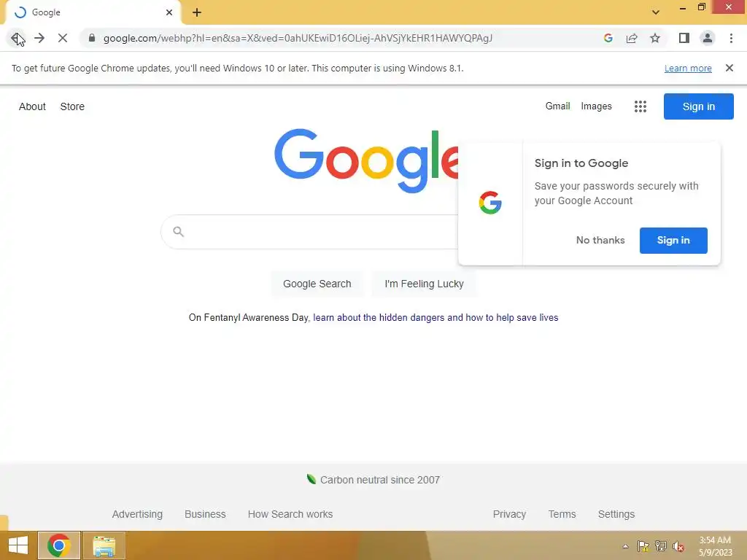Viewport: 747px width, 560px height.
Task: Click No thanks in sign-in popup
Action: (x=600, y=240)
